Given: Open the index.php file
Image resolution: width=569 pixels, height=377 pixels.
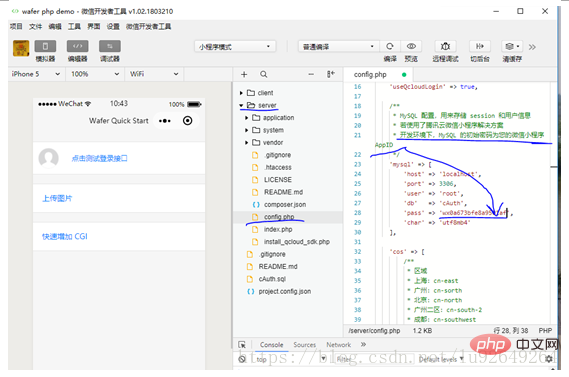Looking at the screenshot, I should (278, 229).
